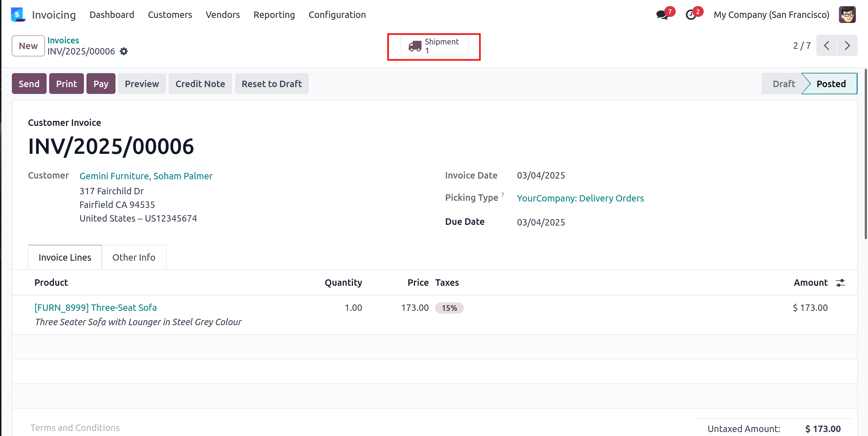Open the Shipment truck smart button
Image resolution: width=868 pixels, height=436 pixels.
(x=434, y=46)
